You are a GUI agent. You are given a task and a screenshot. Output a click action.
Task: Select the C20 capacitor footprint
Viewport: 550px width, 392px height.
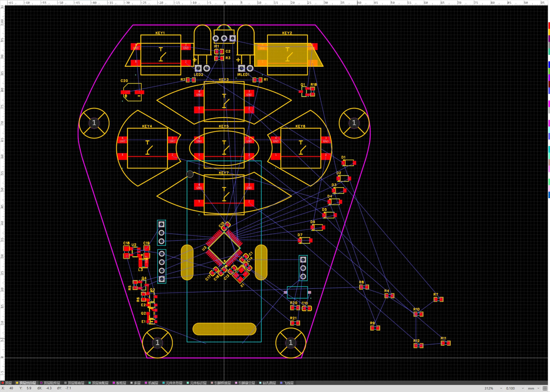click(132, 92)
